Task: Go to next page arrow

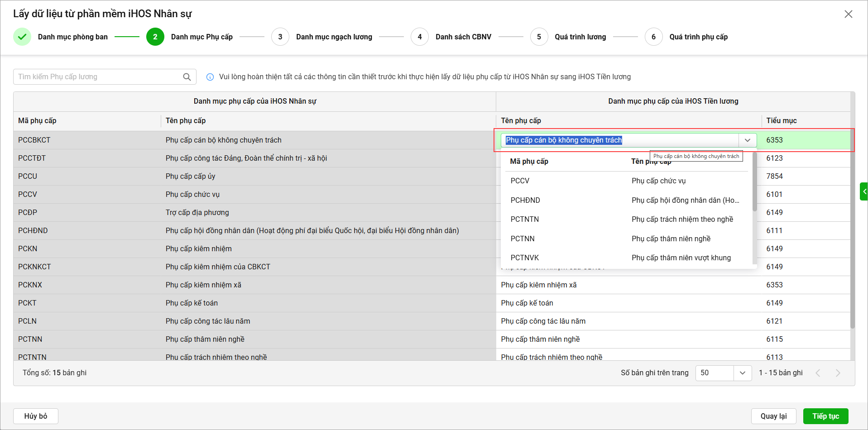Action: [x=838, y=373]
